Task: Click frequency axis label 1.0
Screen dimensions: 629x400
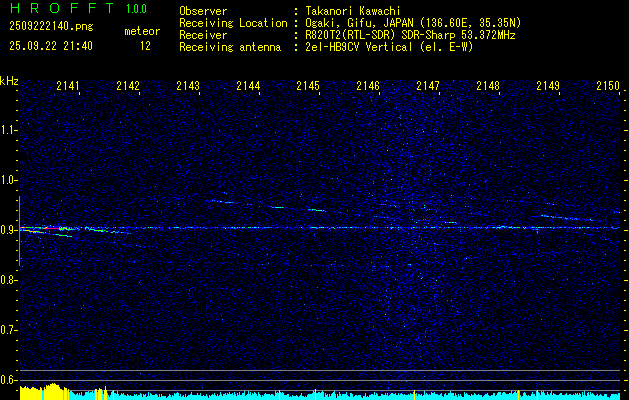Action: point(7,180)
